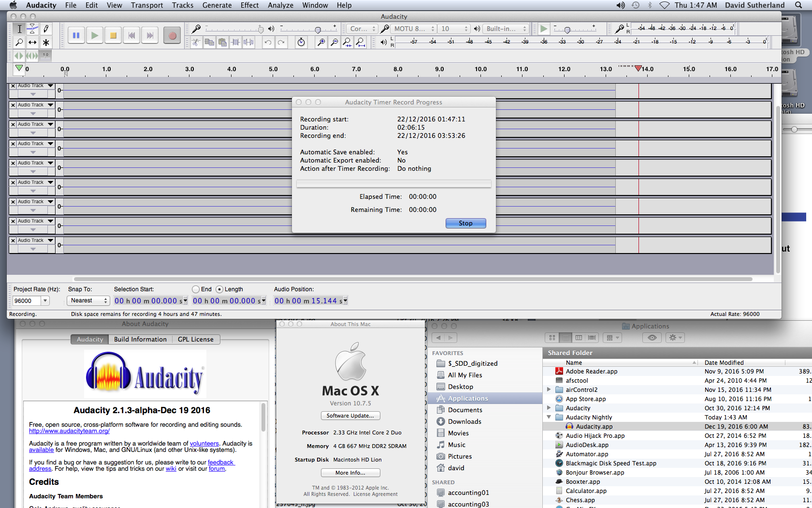Click the Play-at-speed green arrow

(x=544, y=29)
